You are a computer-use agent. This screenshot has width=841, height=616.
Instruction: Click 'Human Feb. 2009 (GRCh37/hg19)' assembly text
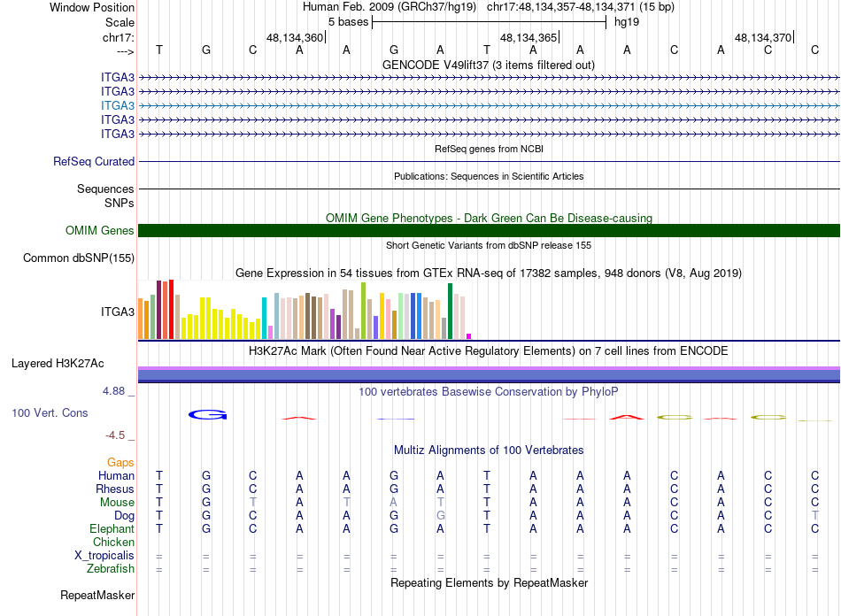click(390, 7)
